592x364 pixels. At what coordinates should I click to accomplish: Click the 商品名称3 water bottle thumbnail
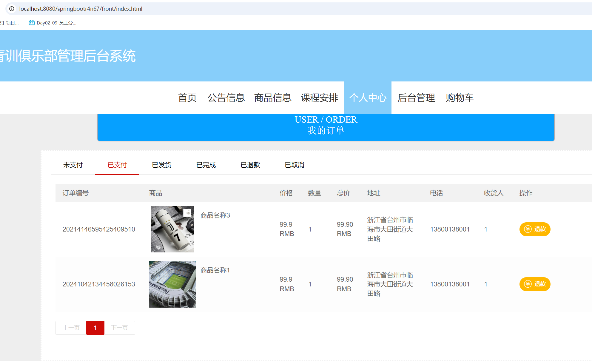coord(172,229)
